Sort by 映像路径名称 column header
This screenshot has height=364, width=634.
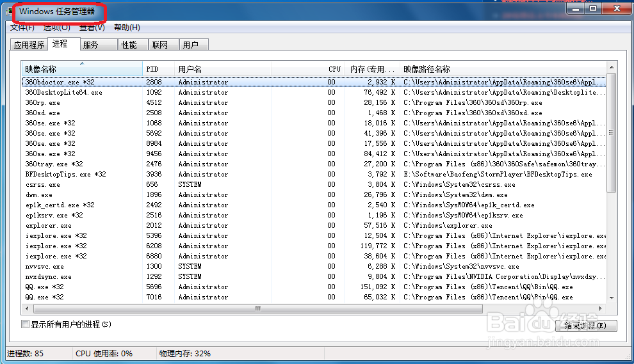pos(503,69)
